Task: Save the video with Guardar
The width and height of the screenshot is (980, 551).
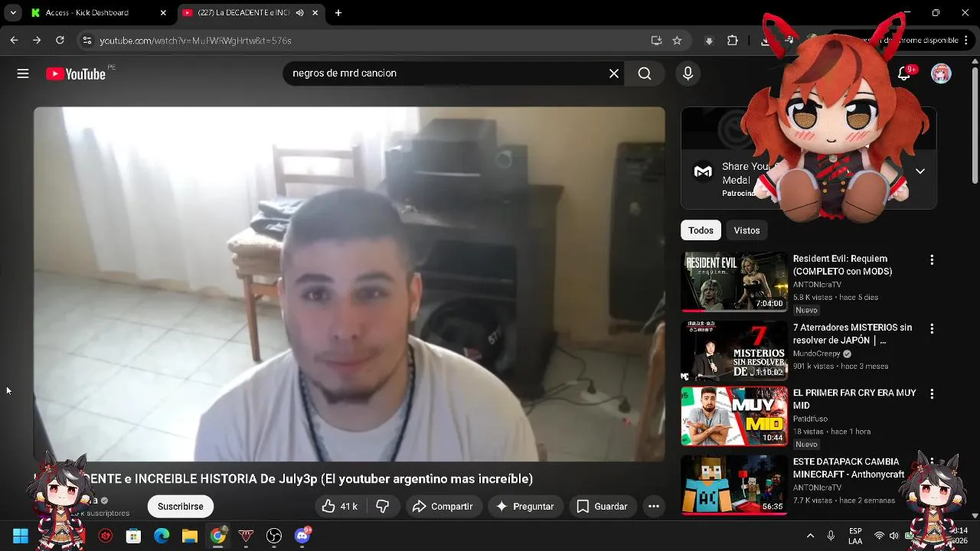Action: click(603, 507)
